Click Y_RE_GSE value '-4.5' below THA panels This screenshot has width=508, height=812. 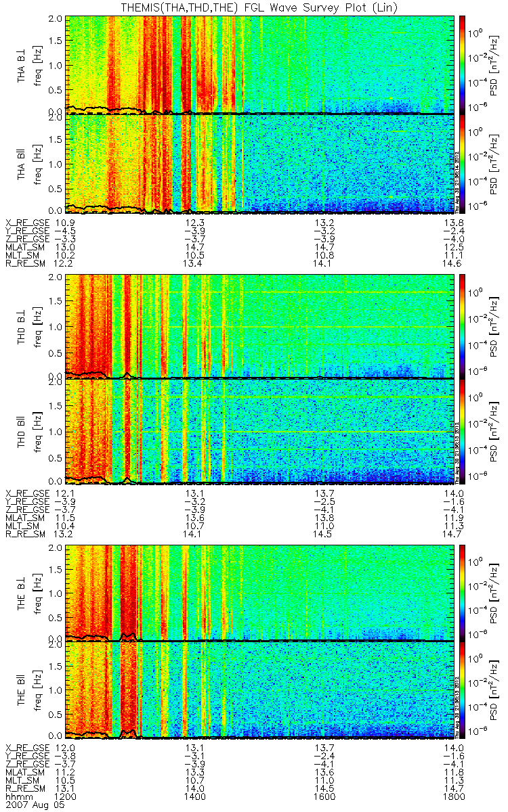coord(66,231)
